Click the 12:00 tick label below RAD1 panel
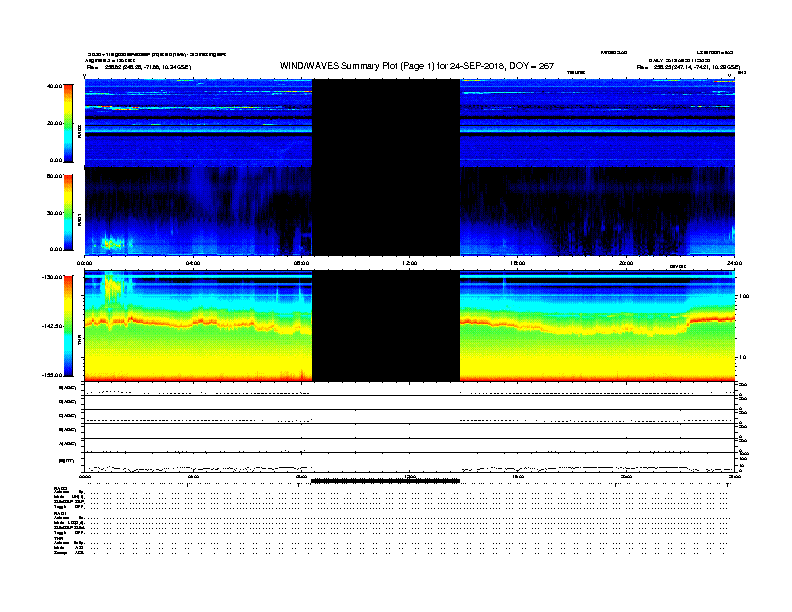This screenshot has height=612, width=792. coord(410,263)
